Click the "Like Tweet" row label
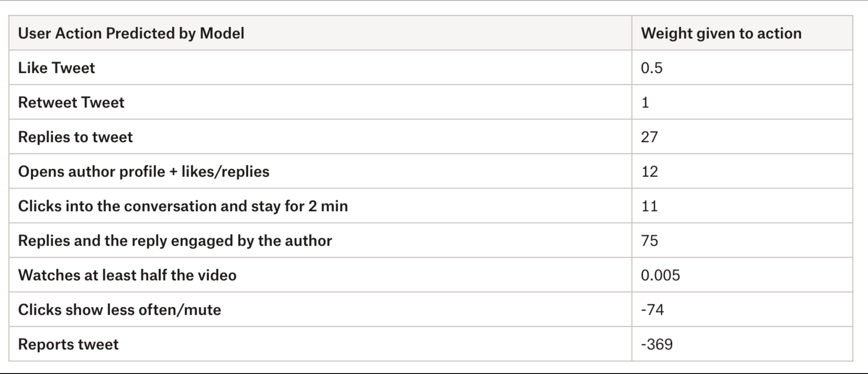 56,68
